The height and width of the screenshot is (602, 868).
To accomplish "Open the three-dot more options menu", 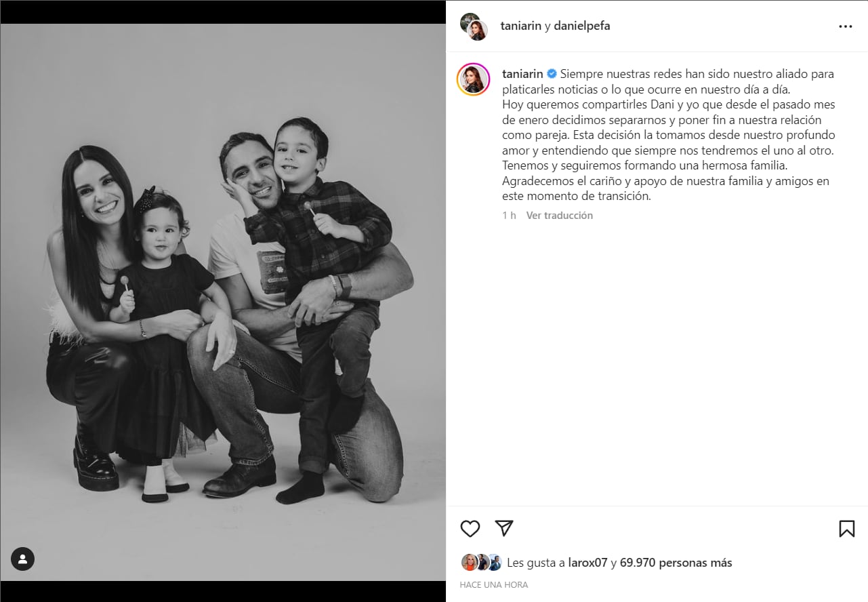I will pos(845,26).
